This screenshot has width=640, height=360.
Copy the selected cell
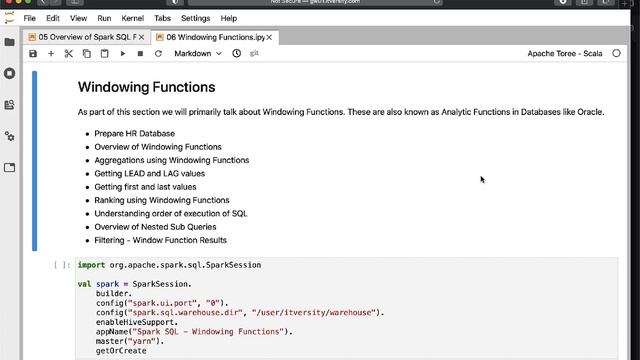(87, 53)
